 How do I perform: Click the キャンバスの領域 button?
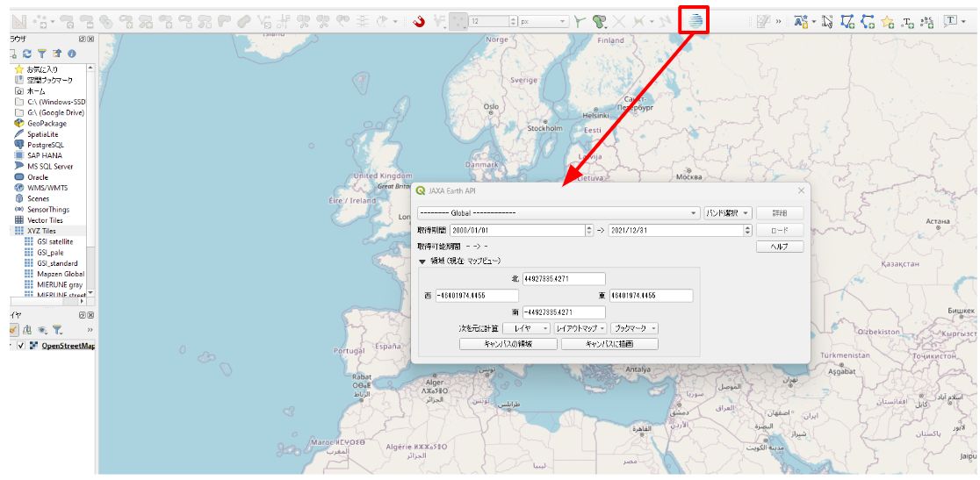tap(508, 344)
